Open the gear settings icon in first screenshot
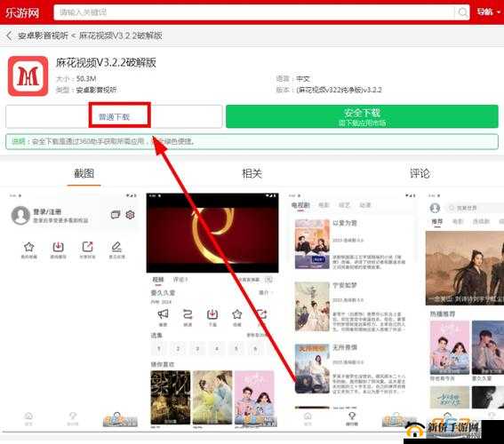Image resolution: width=504 pixels, height=444 pixels. coord(130,215)
